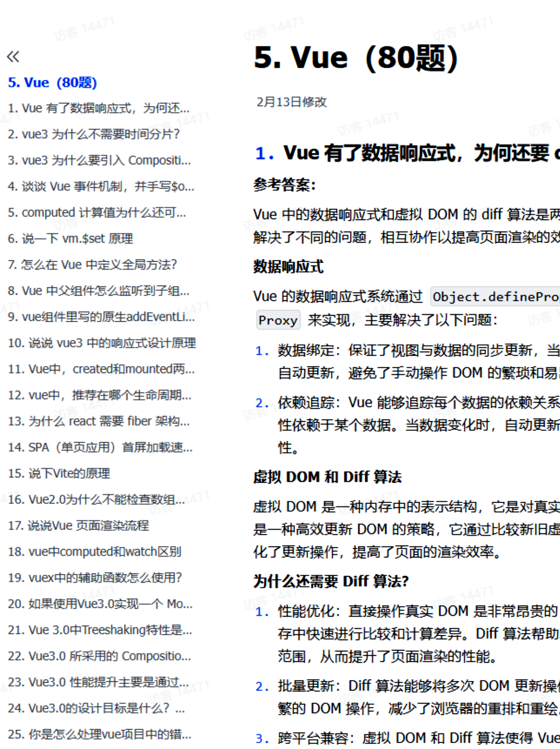Open 23. Vue3.0 性能提升主要是通过...
The image size is (560, 749).
[98, 682]
